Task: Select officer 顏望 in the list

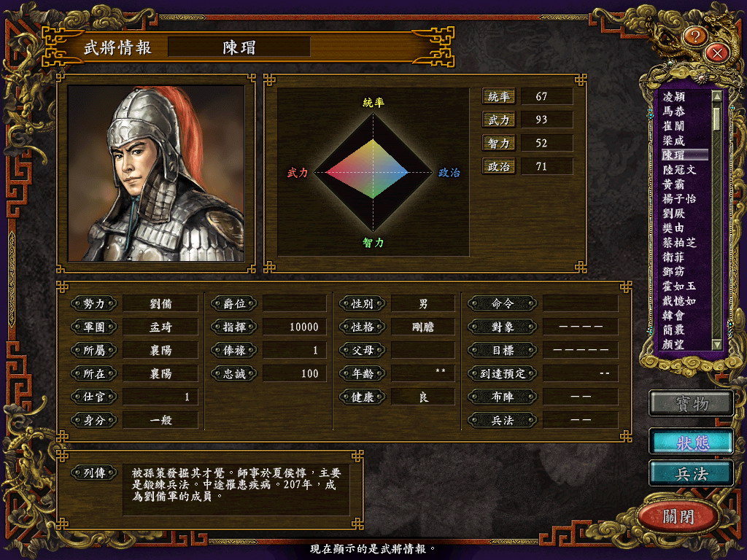Action: (674, 344)
